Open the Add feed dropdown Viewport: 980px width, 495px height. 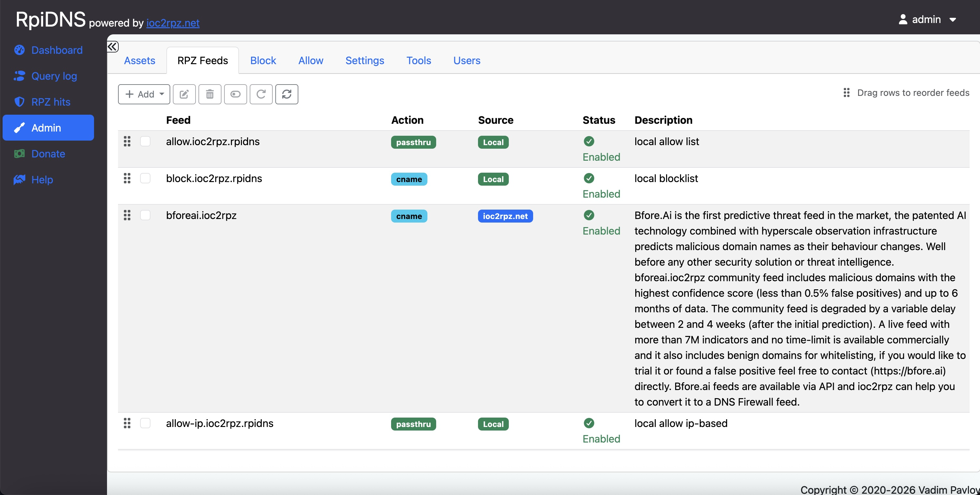144,94
